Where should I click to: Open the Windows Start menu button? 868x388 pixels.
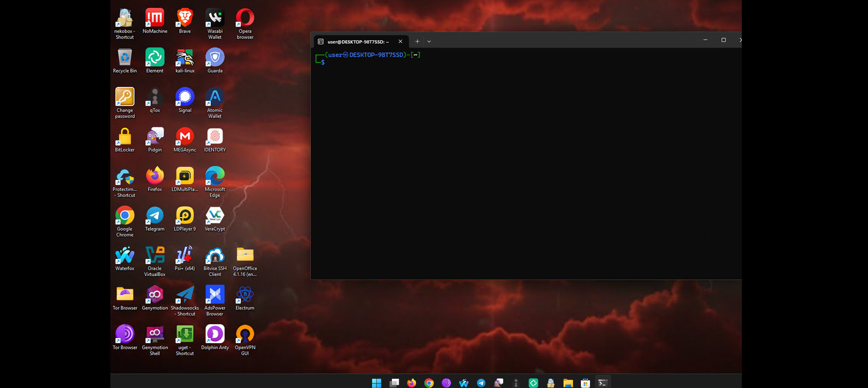pos(377,382)
